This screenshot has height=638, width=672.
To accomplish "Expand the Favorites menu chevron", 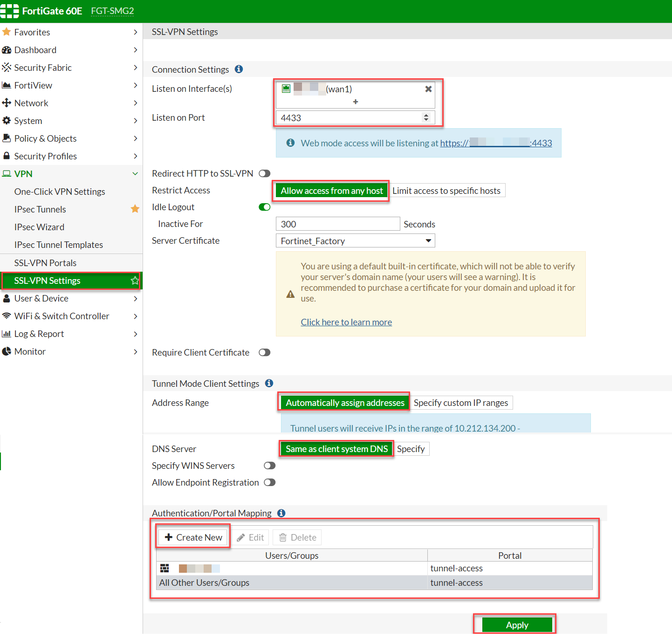I will click(135, 32).
